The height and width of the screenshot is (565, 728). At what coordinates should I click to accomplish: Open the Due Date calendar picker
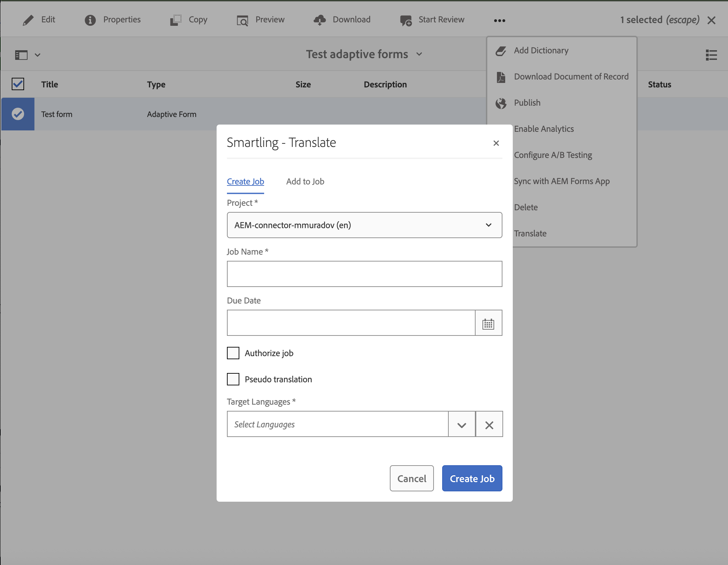point(488,323)
